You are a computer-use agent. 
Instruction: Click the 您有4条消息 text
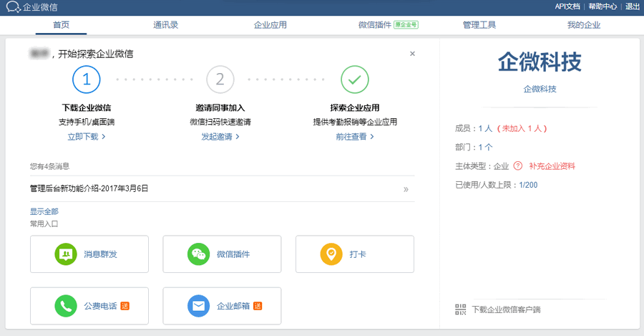pos(49,166)
